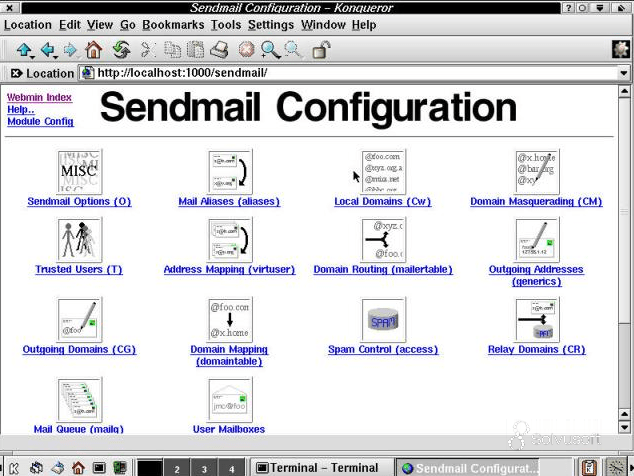The height and width of the screenshot is (476, 634).
Task: Open the clipboard tool in system tray
Action: [x=589, y=468]
